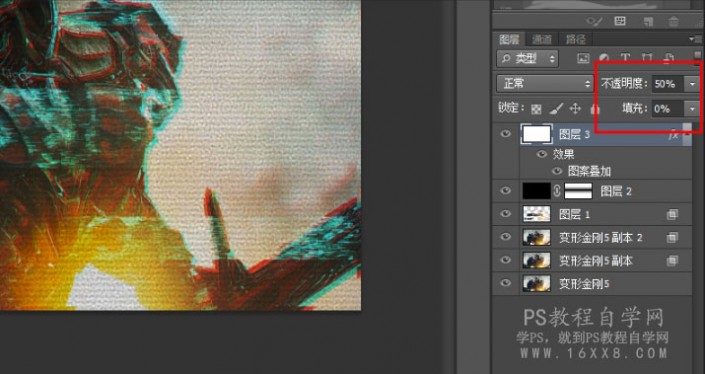Lock transparent pixels checkerboard icon
705x374 pixels.
(x=536, y=109)
